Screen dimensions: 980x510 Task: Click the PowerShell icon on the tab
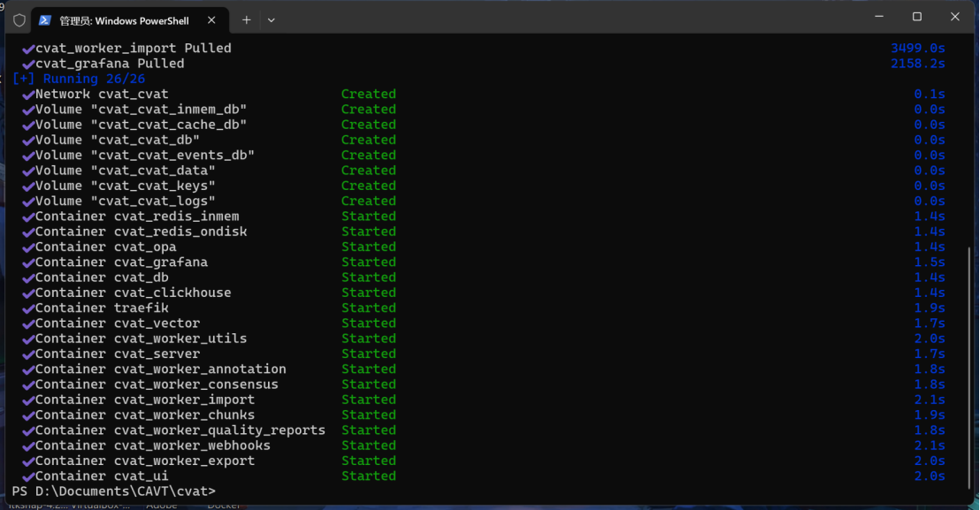coord(45,20)
